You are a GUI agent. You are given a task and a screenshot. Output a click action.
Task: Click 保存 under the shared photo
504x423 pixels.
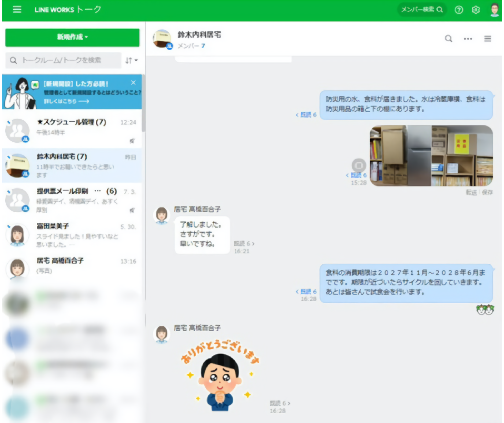487,192
